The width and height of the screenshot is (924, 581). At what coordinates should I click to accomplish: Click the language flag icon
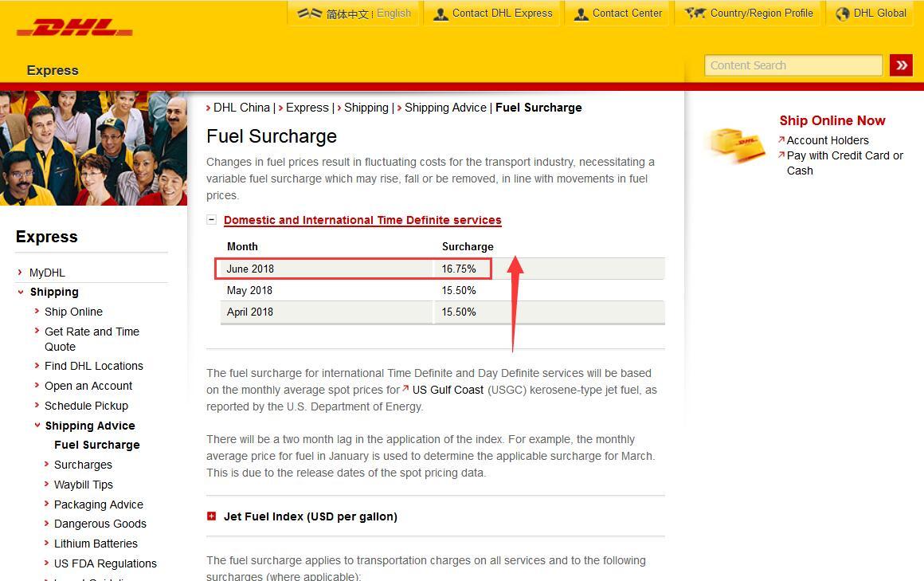pos(309,13)
